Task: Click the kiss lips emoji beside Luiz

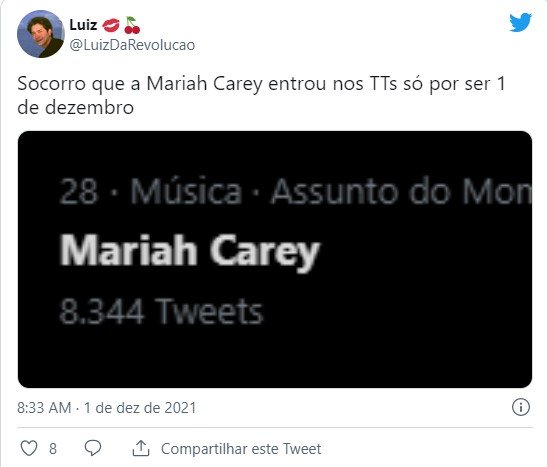Action: [111, 25]
